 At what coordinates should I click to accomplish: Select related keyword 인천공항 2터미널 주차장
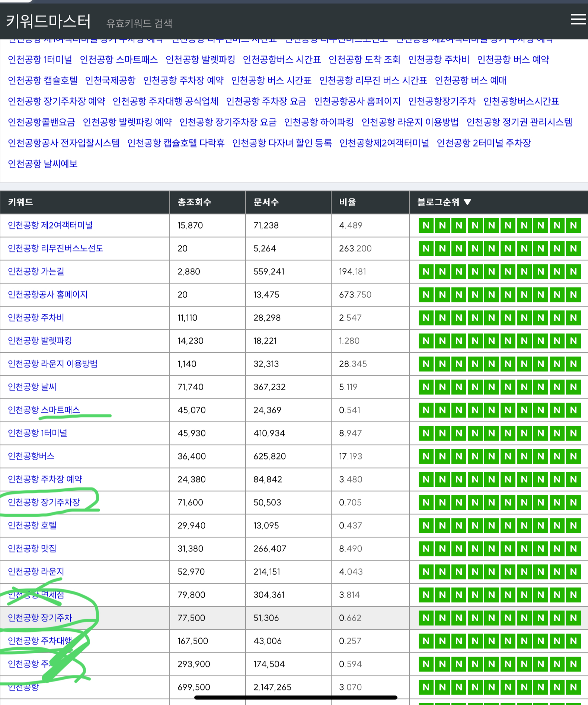click(x=484, y=143)
